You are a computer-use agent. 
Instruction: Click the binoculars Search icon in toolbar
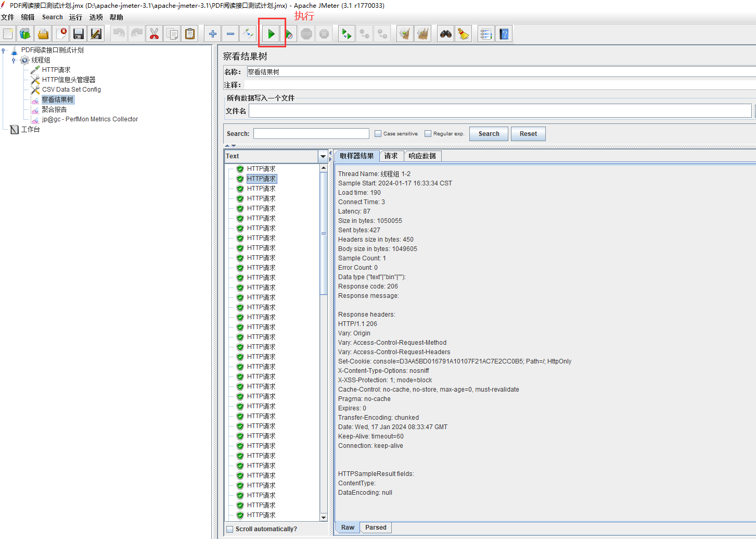pyautogui.click(x=446, y=34)
